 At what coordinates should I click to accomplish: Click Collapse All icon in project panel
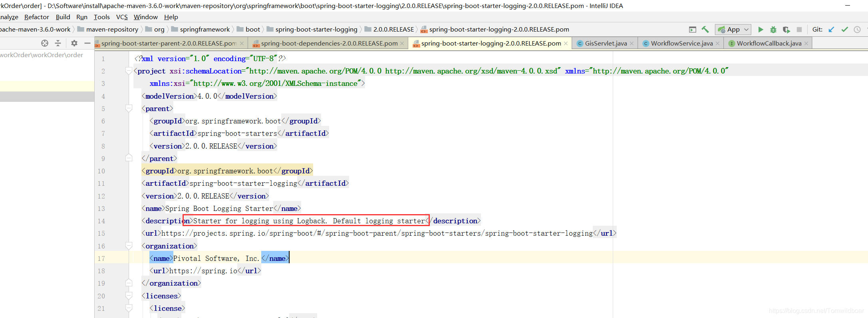[x=58, y=43]
